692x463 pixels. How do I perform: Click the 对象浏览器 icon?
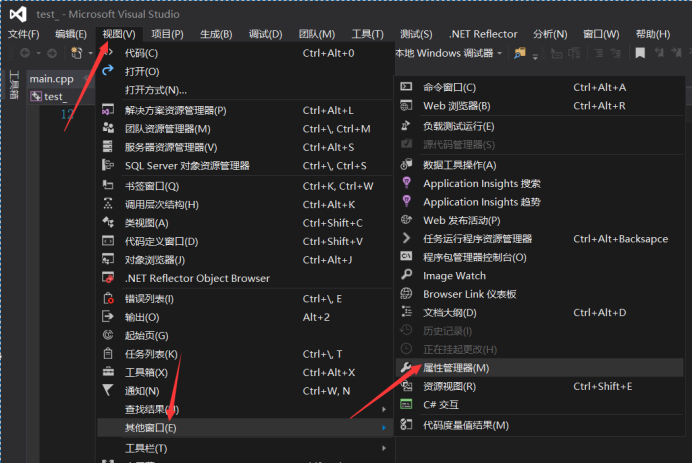(x=108, y=259)
